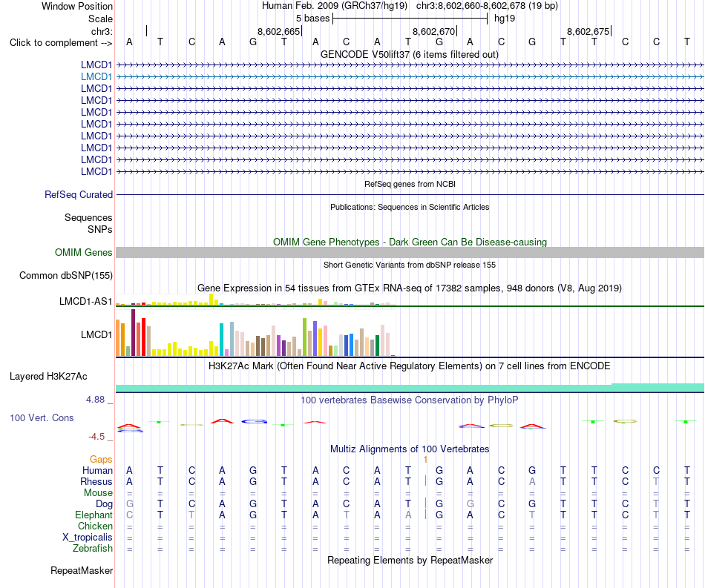Select the Human alignment row label
Viewport: 705px width, 588px height.
tap(97, 470)
